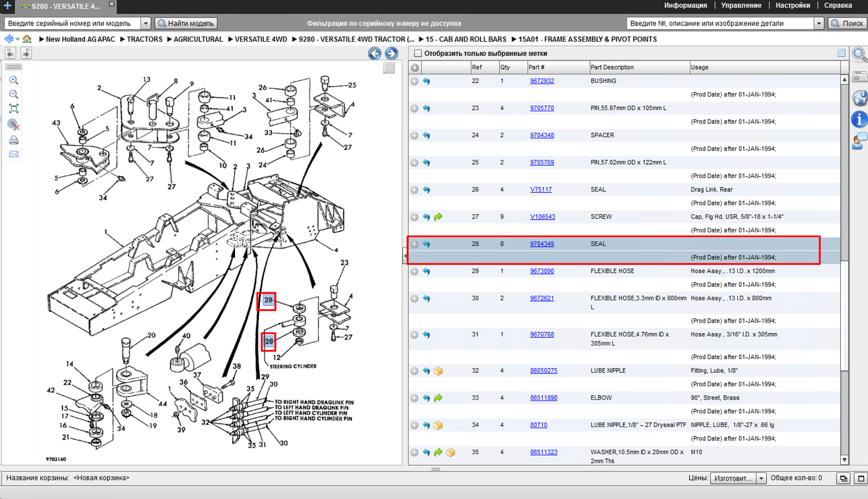Open part number 86050275 link
This screenshot has width=868, height=499.
pos(543,371)
